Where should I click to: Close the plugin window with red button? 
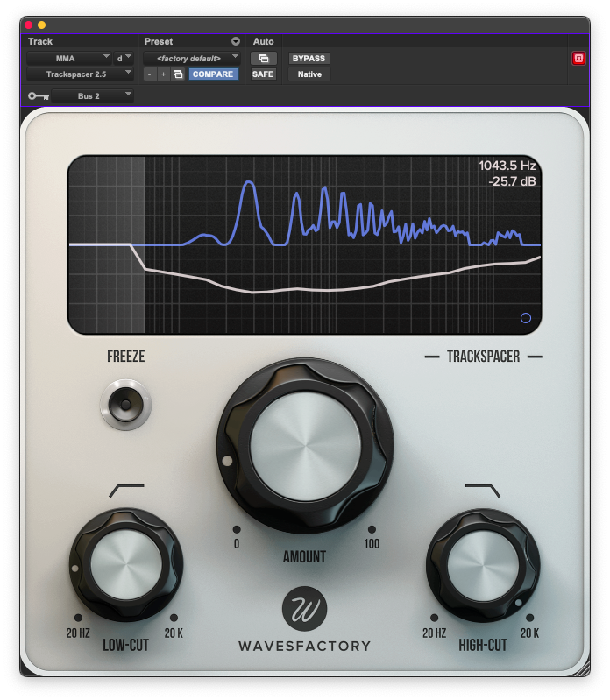coord(29,25)
